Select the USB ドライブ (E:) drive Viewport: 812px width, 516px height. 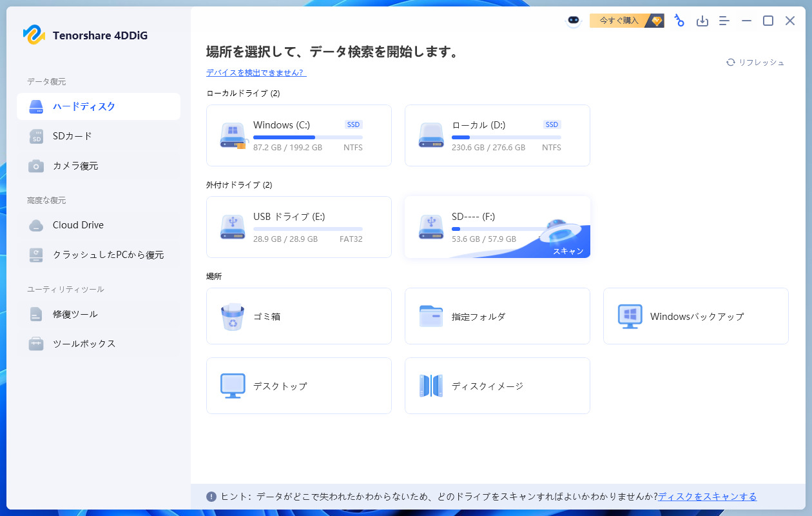(x=298, y=227)
